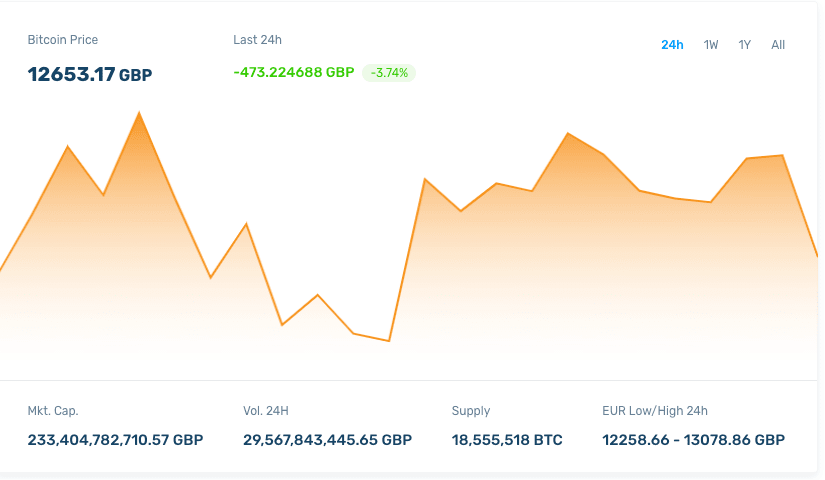Viewport: 825px width, 480px height.
Task: Select the 233,404,782,710.57 GBP market cap
Action: coord(115,440)
